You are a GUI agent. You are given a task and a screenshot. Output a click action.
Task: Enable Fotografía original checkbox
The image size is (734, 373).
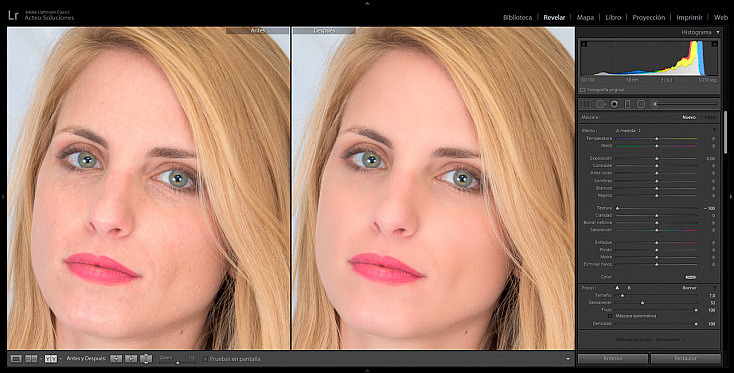pyautogui.click(x=583, y=89)
